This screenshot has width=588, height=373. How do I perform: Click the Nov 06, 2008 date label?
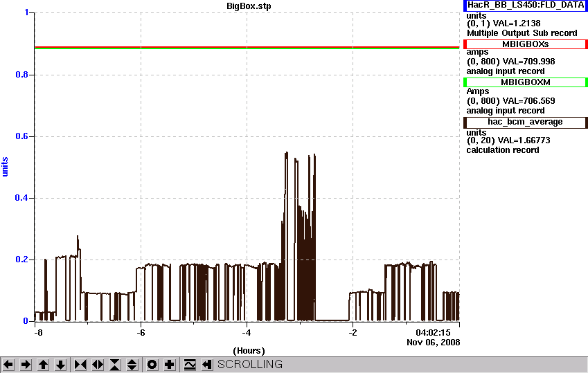coord(433,343)
